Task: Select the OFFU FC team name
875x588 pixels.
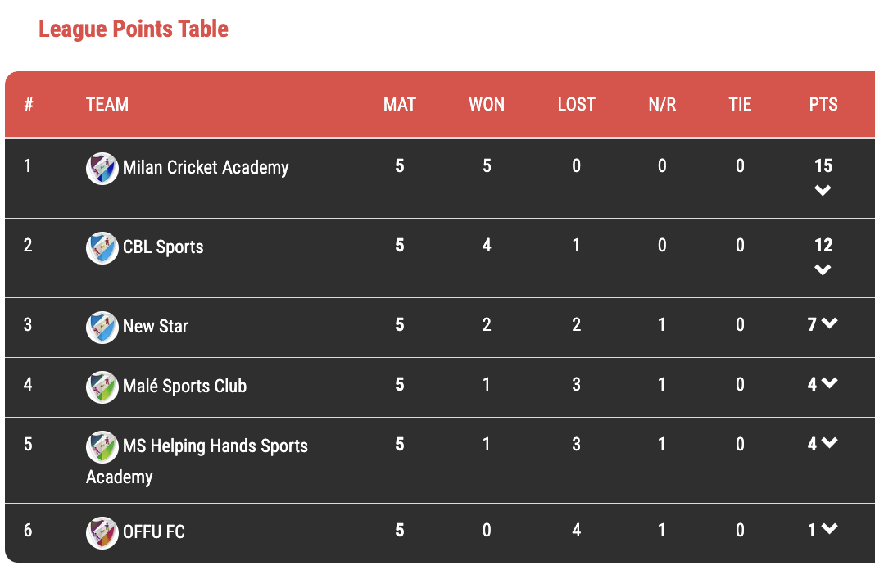Action: pyautogui.click(x=154, y=532)
